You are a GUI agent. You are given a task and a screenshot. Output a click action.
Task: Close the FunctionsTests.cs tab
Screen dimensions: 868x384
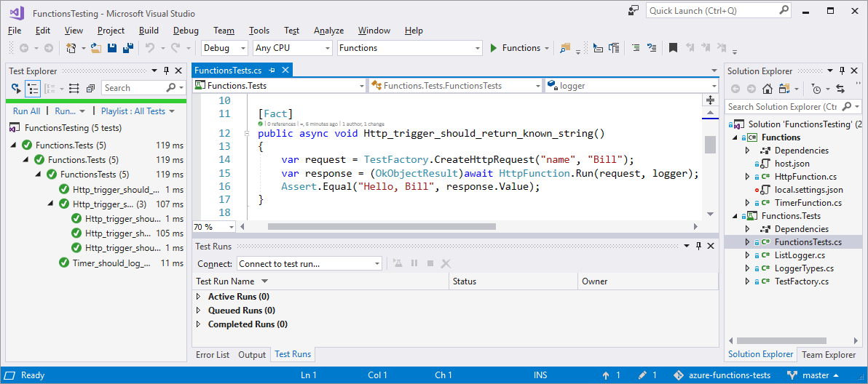(x=285, y=70)
